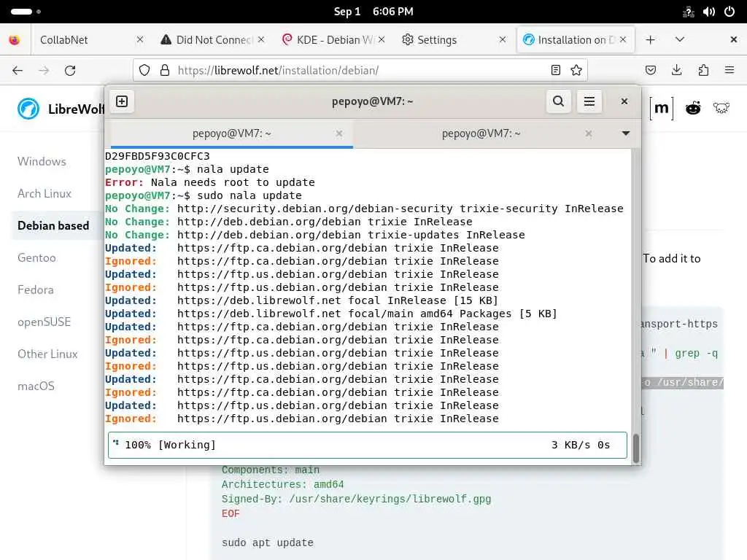Open the browser application menu

729,71
